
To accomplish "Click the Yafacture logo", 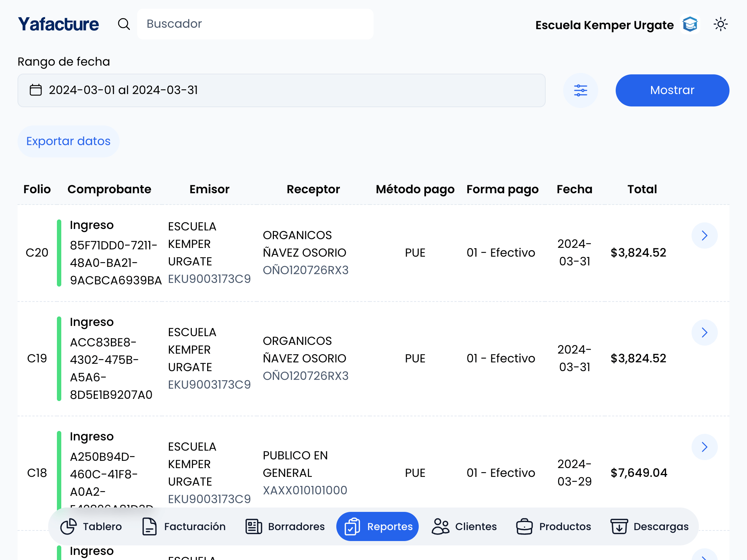I will point(58,24).
